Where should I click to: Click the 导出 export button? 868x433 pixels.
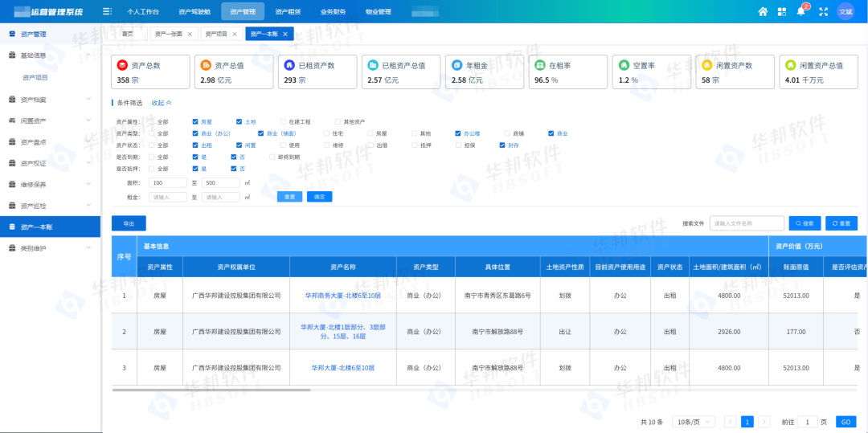click(129, 223)
